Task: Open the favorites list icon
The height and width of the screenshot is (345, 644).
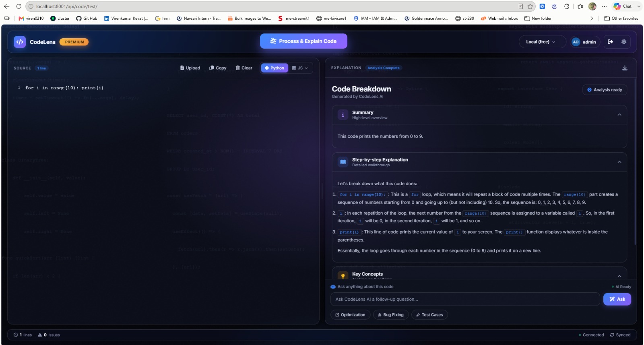Action: tap(580, 6)
